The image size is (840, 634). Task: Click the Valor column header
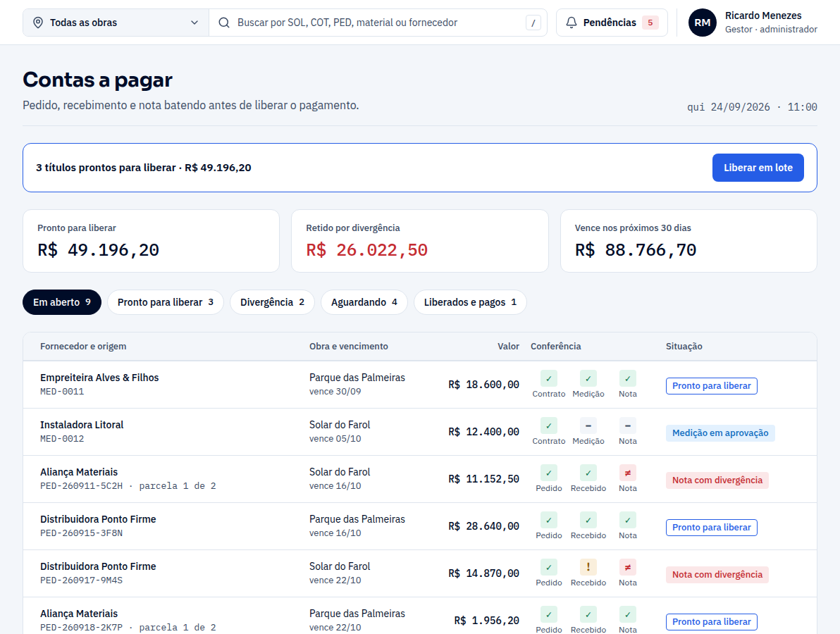point(508,347)
